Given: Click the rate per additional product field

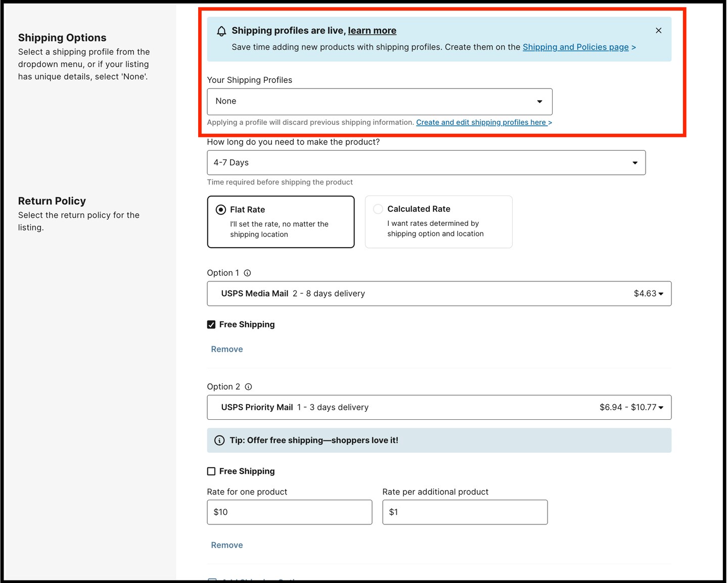Looking at the screenshot, I should pyautogui.click(x=465, y=512).
